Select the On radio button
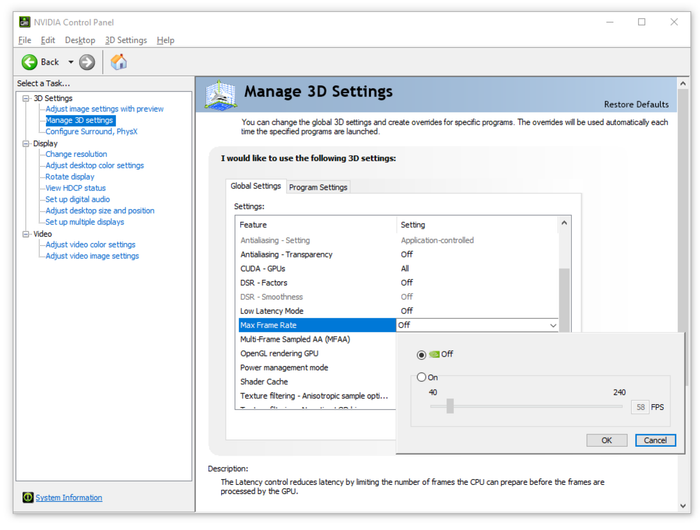Image resolution: width=700 pixels, height=530 pixels. point(421,377)
